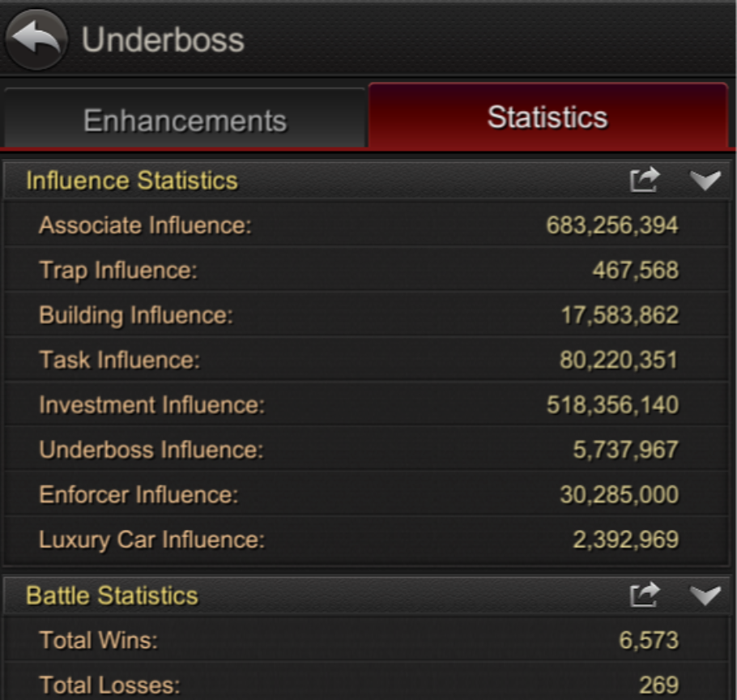This screenshot has width=737, height=700.
Task: Select the Statistics tab
Action: pos(548,116)
